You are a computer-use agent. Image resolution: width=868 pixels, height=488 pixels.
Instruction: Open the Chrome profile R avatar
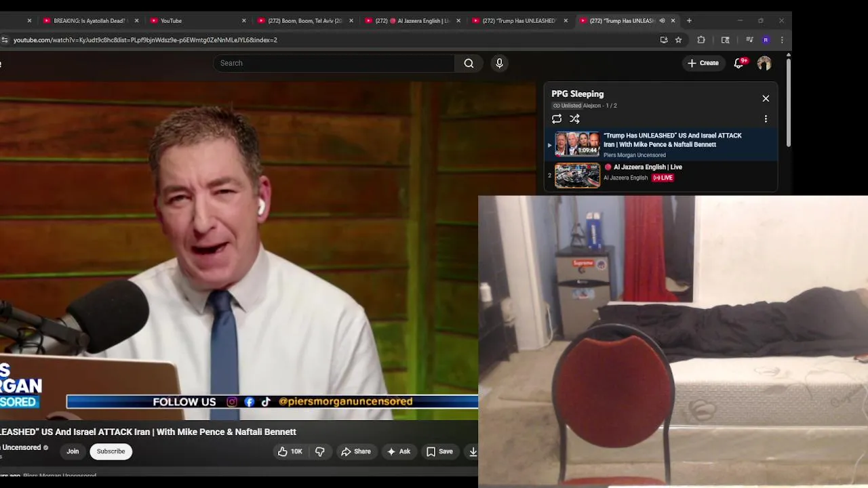[x=766, y=40]
